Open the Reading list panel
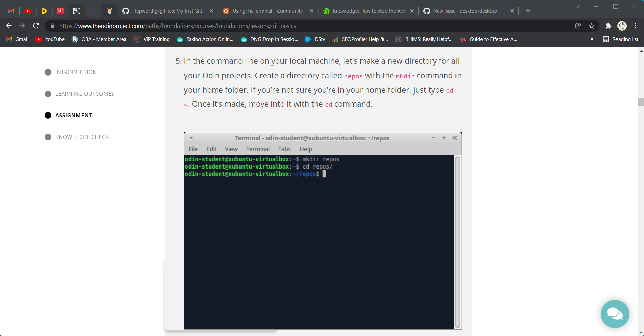The image size is (644, 336). [x=621, y=39]
